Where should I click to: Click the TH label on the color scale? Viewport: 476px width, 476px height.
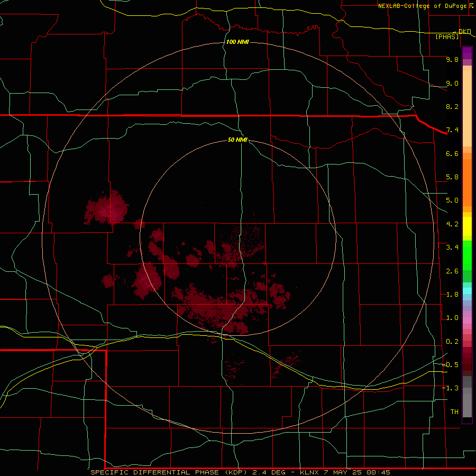pos(454,411)
